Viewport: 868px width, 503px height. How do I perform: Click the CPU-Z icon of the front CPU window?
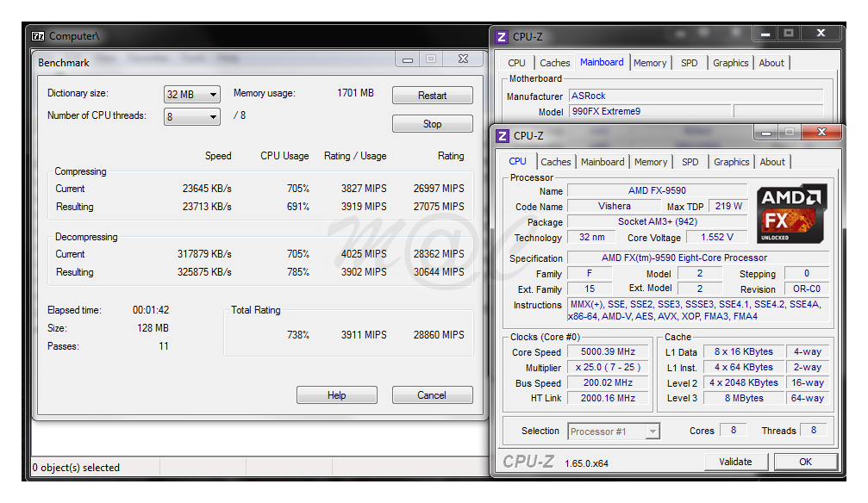click(x=503, y=135)
